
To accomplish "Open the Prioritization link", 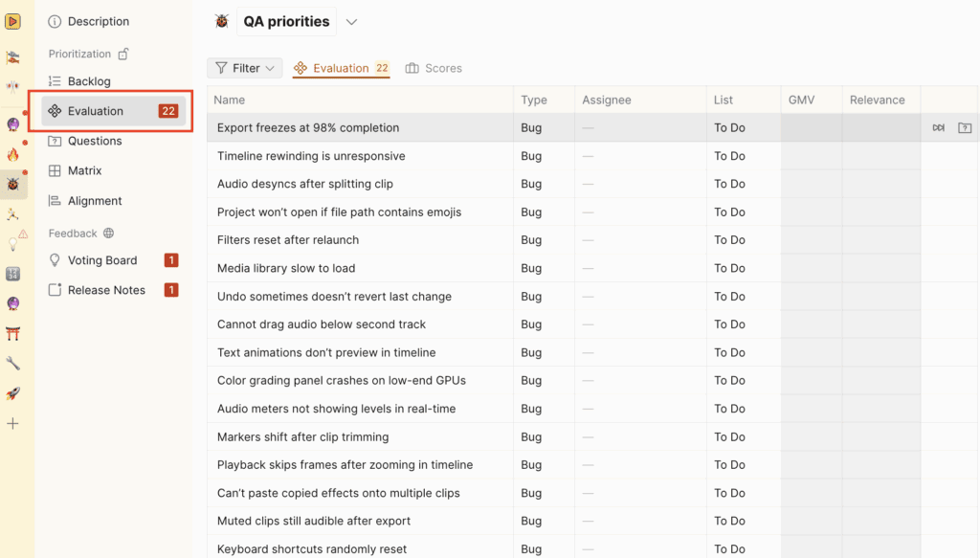I will click(85, 54).
